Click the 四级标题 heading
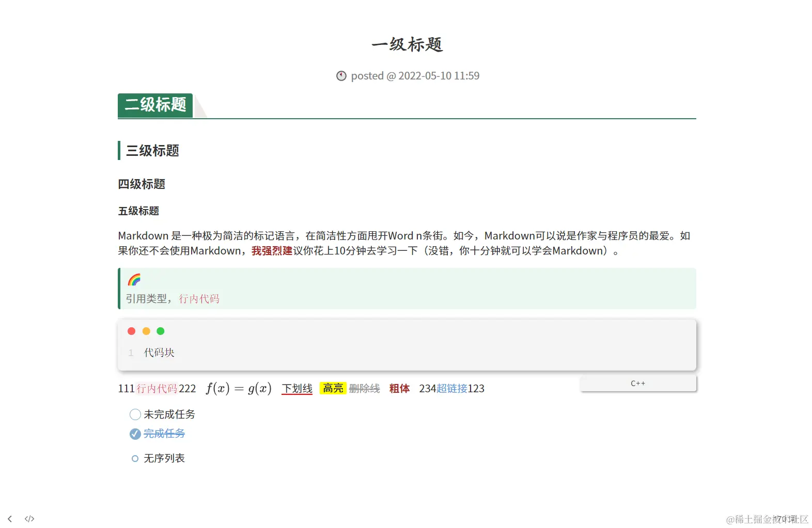 pos(142,184)
